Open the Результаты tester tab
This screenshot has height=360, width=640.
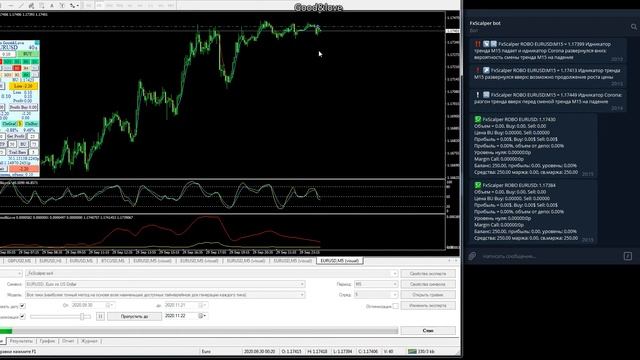pyautogui.click(x=21, y=341)
